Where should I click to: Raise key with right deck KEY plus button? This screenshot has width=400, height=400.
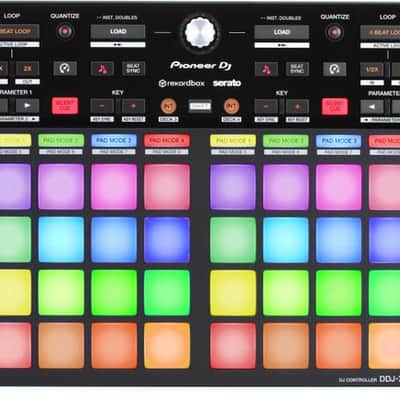297,107
